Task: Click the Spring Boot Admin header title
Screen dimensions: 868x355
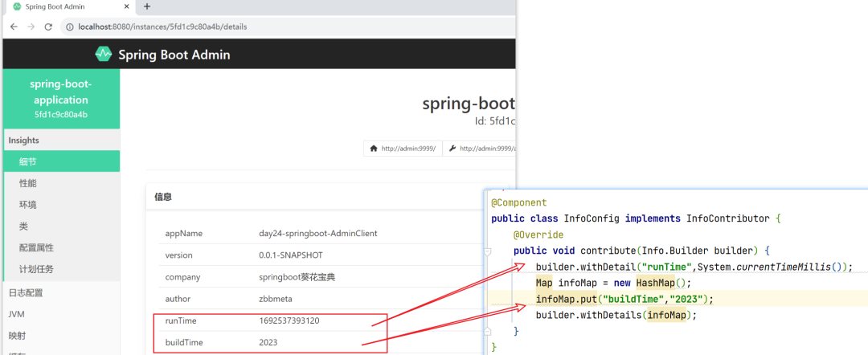Action: coord(174,55)
